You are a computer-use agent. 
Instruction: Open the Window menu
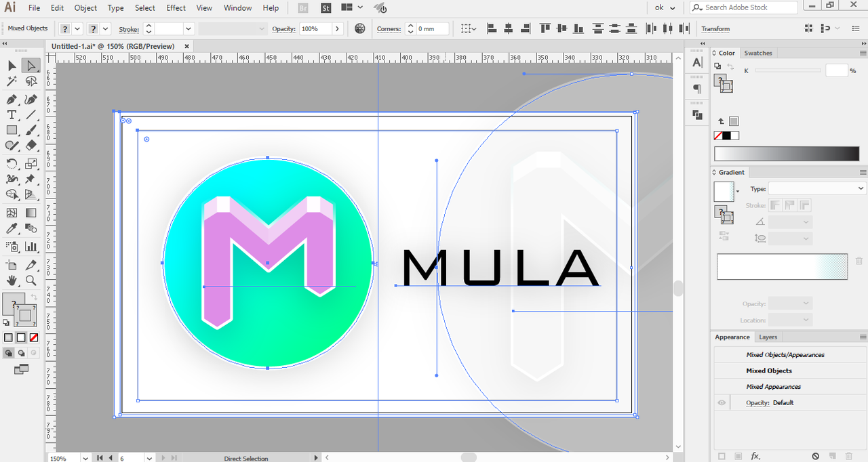click(237, 8)
